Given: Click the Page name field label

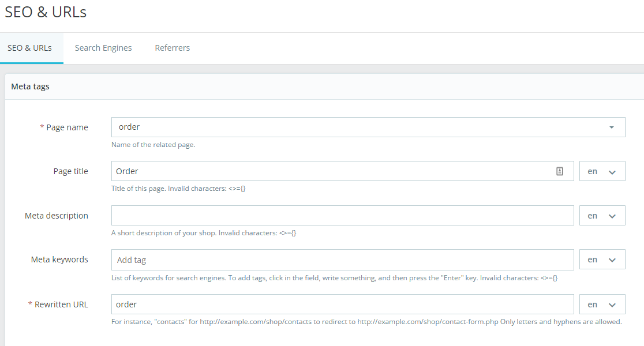Looking at the screenshot, I should [x=67, y=127].
